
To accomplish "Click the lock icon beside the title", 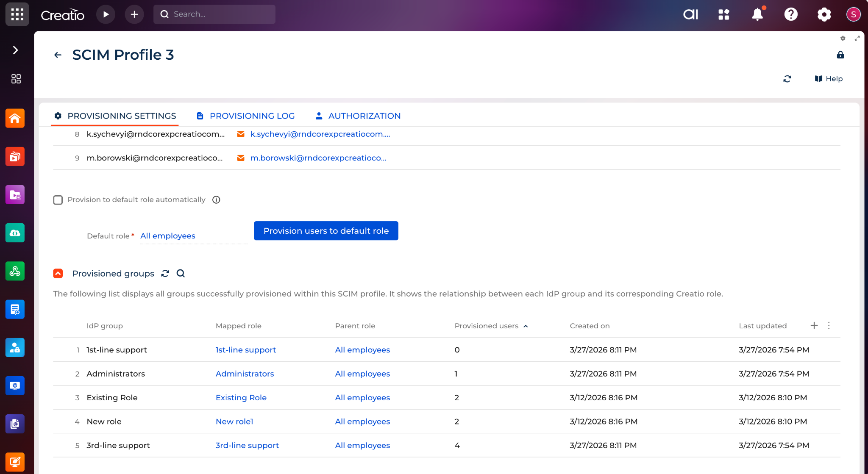I will tap(840, 55).
